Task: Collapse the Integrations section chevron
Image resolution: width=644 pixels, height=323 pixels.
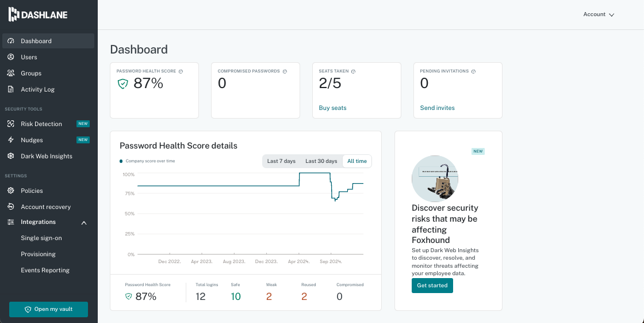Action: pyautogui.click(x=84, y=222)
